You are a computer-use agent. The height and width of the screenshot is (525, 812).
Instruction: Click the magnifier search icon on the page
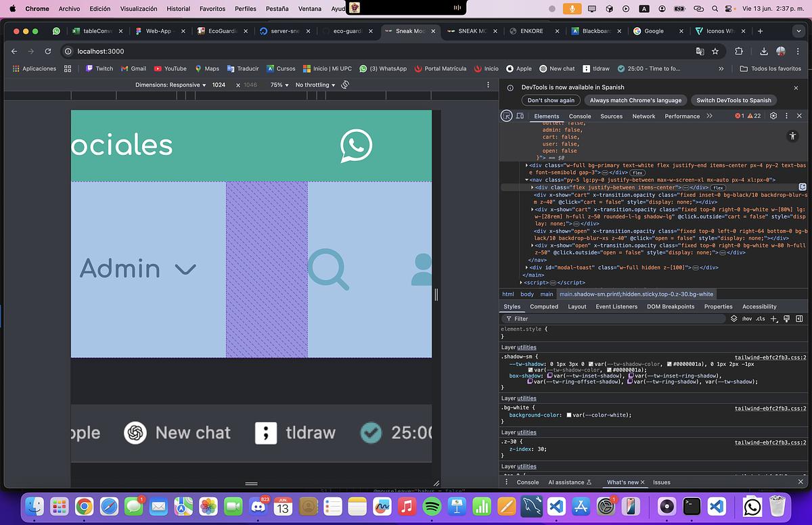click(x=328, y=269)
